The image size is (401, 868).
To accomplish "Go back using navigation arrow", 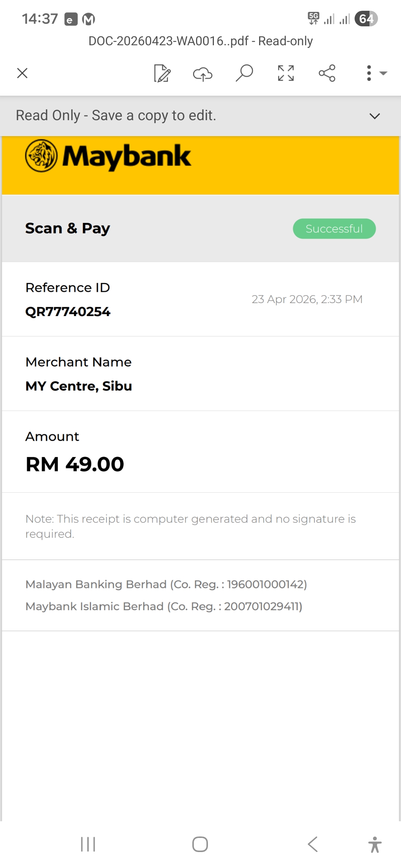I will tap(313, 844).
